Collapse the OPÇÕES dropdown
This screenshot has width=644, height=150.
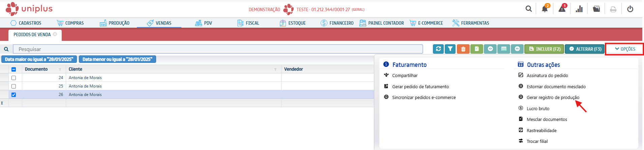(625, 49)
